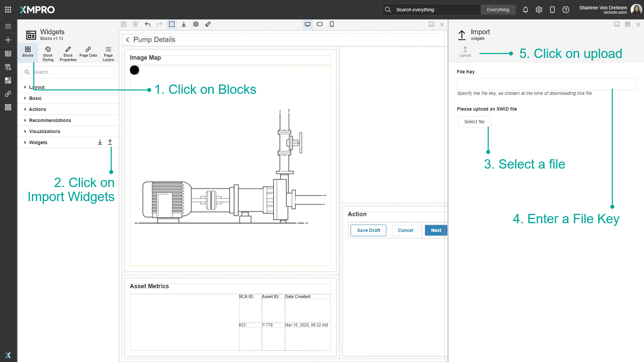Go back using the Pump Details arrow
Viewport: 644px width, 362px height.
(x=127, y=40)
